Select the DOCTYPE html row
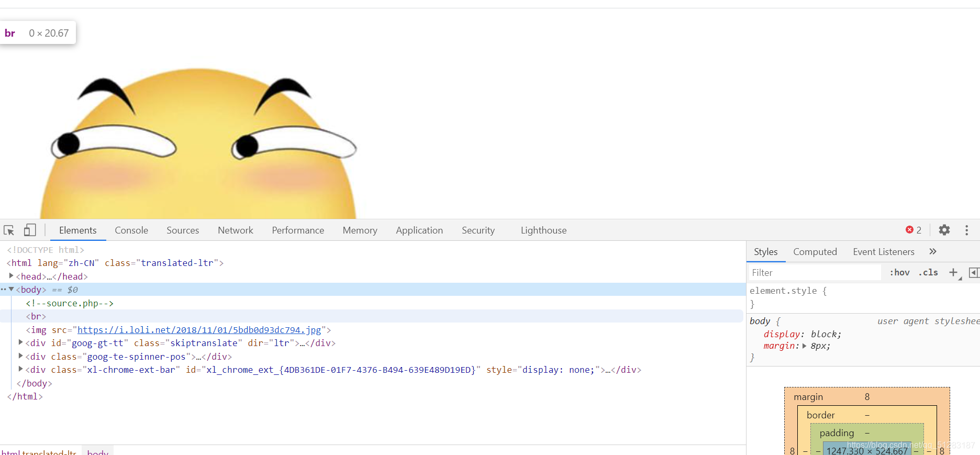Image resolution: width=980 pixels, height=455 pixels. [x=372, y=250]
